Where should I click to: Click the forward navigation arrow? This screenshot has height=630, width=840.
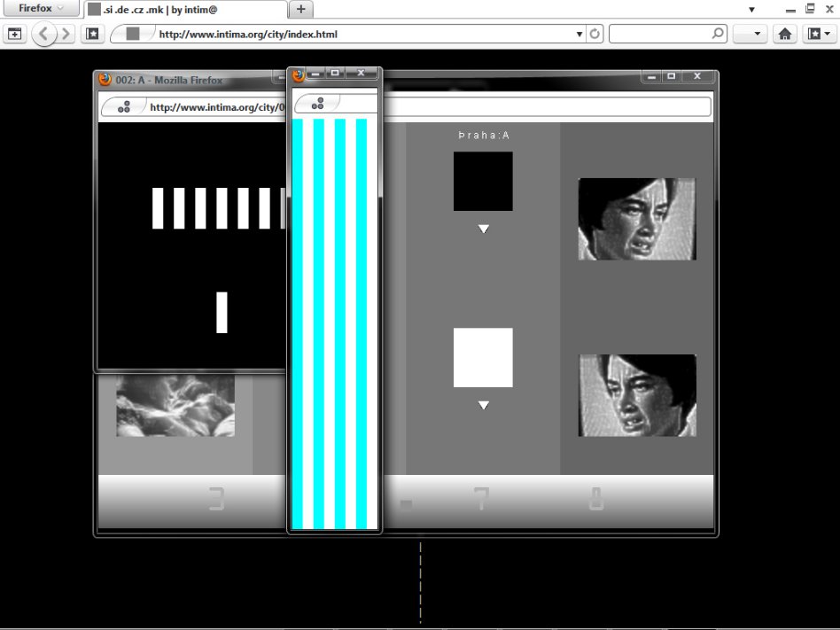(66, 35)
